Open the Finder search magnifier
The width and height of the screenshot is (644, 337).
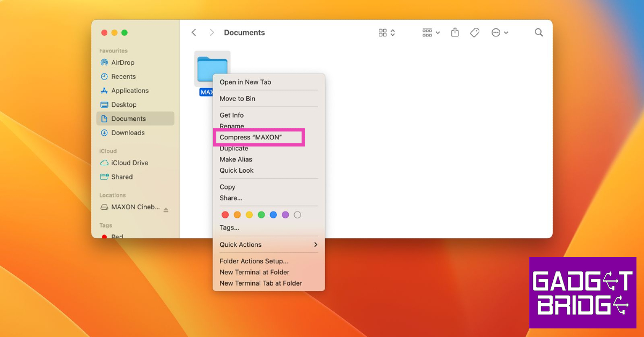click(539, 33)
